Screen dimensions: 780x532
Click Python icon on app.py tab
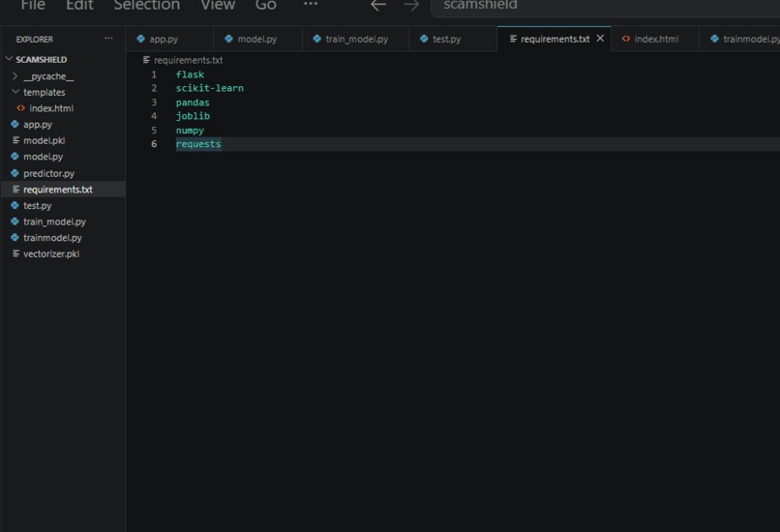[x=140, y=39]
